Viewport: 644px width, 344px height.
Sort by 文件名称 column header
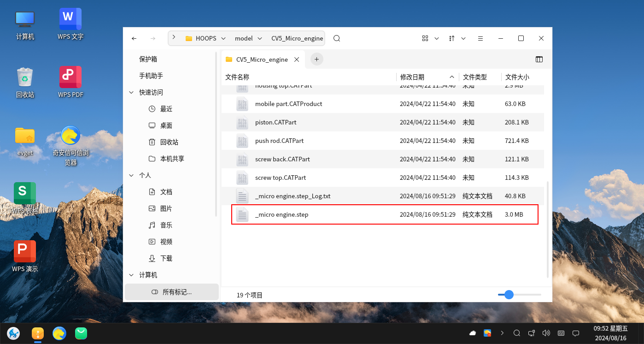pos(237,77)
